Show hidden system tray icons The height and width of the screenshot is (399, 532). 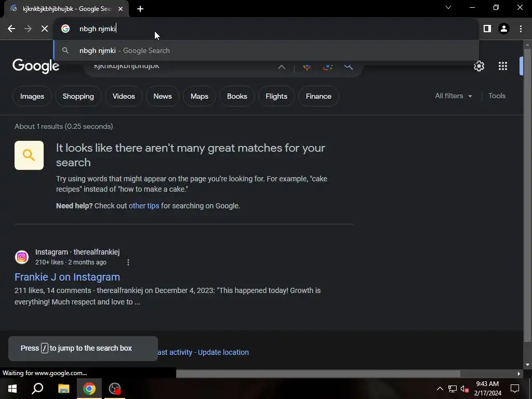tap(440, 389)
